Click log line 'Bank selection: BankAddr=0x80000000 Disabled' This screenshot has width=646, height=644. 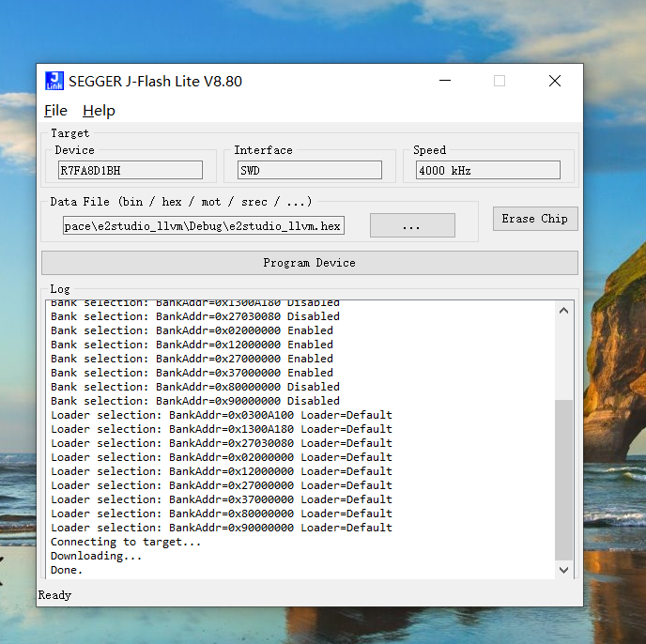(x=195, y=387)
